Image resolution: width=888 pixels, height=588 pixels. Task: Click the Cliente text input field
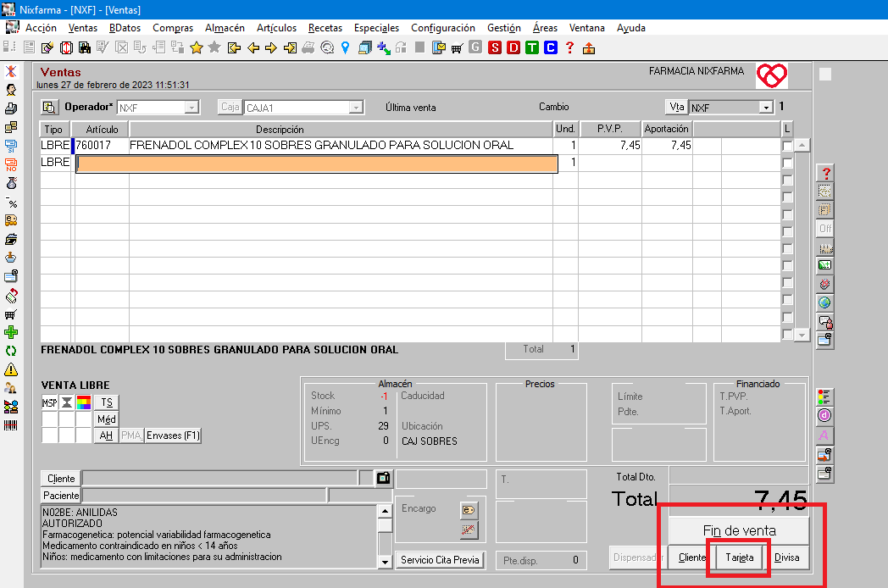[x=220, y=478]
